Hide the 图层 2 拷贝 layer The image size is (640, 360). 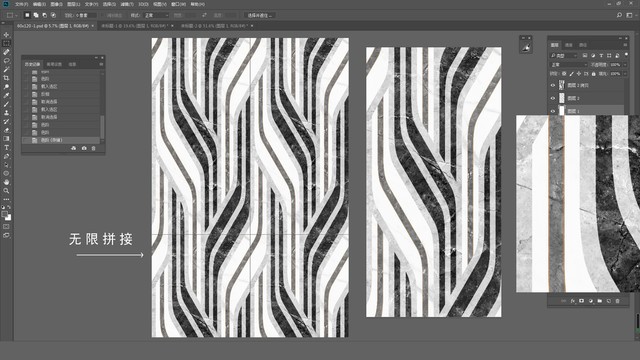(x=553, y=85)
